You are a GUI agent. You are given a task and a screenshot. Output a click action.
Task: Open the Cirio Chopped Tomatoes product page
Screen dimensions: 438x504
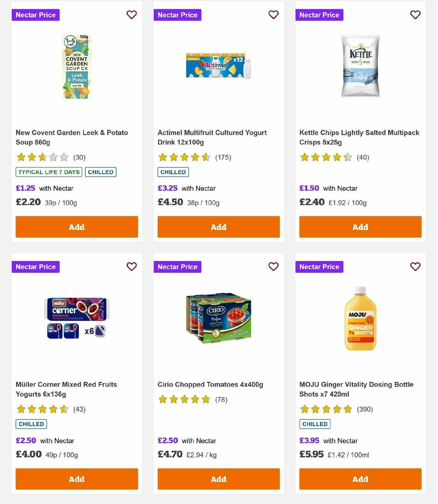click(210, 384)
